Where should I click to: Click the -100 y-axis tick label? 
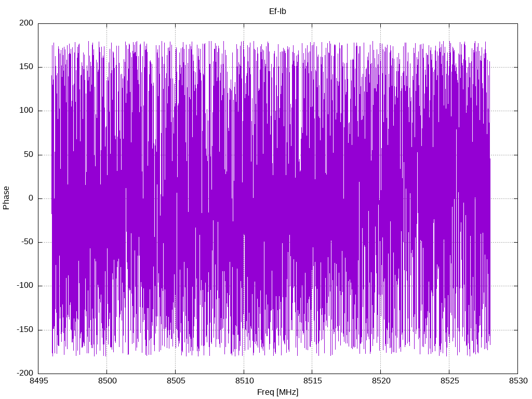click(25, 286)
